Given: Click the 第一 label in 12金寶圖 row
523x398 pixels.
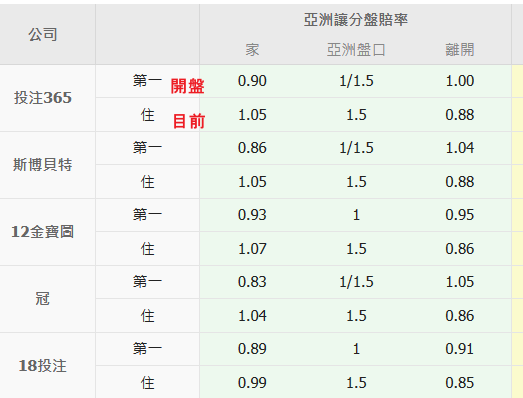Looking at the screenshot, I should coord(147,215).
